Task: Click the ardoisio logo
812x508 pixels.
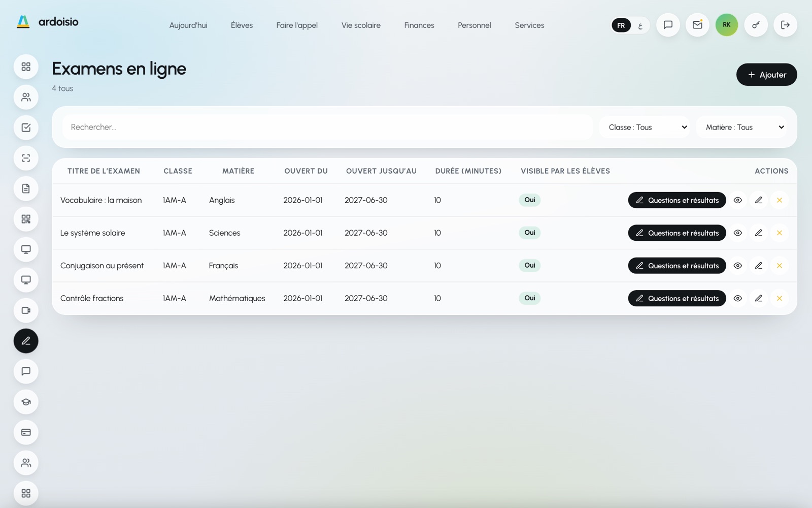Action: click(x=48, y=22)
